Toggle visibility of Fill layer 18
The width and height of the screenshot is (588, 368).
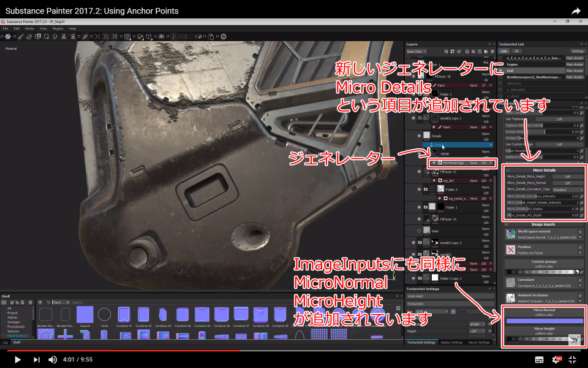tap(413, 76)
